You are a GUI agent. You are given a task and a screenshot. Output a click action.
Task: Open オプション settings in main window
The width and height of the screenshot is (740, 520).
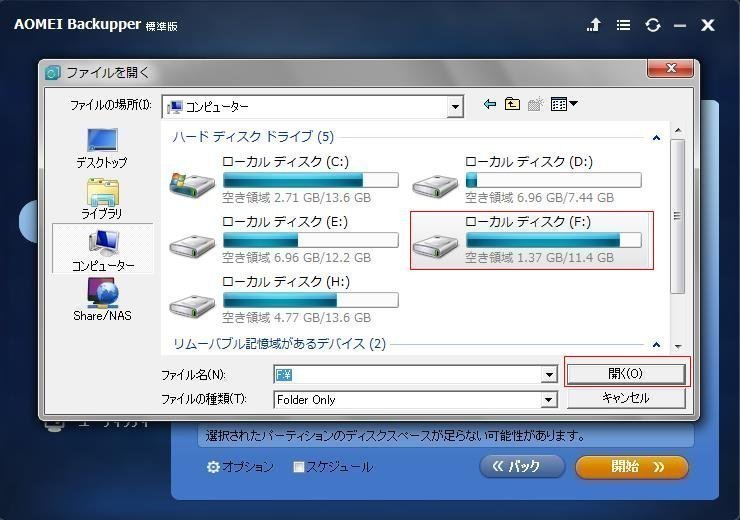point(240,467)
